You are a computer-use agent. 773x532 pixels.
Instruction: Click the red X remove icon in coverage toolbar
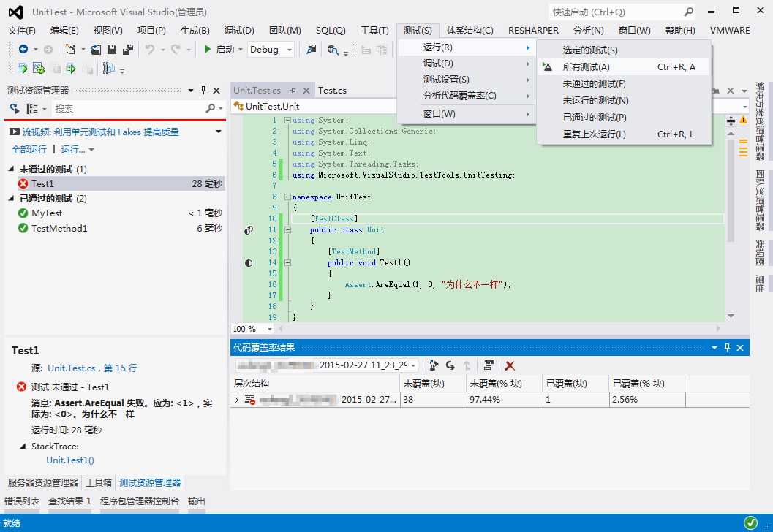pyautogui.click(x=510, y=365)
